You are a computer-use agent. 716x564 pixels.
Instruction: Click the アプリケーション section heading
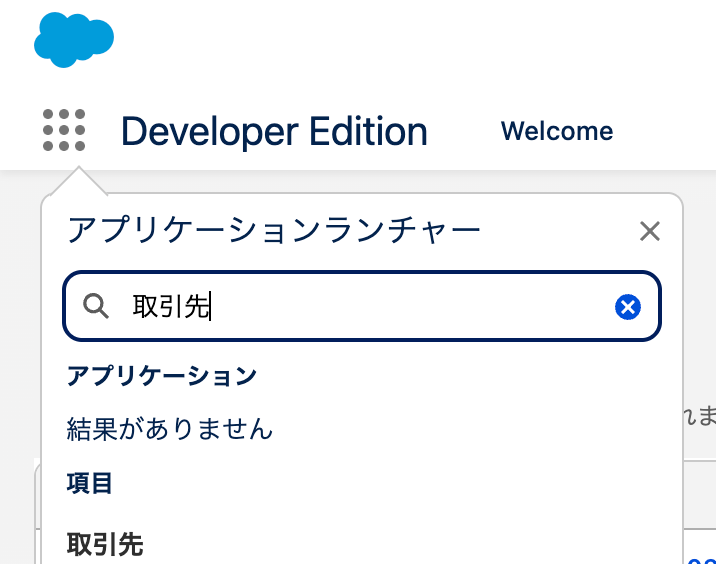162,376
